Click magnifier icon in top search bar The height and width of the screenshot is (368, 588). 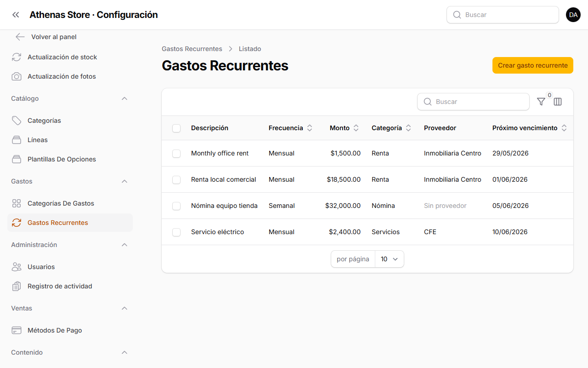click(457, 15)
